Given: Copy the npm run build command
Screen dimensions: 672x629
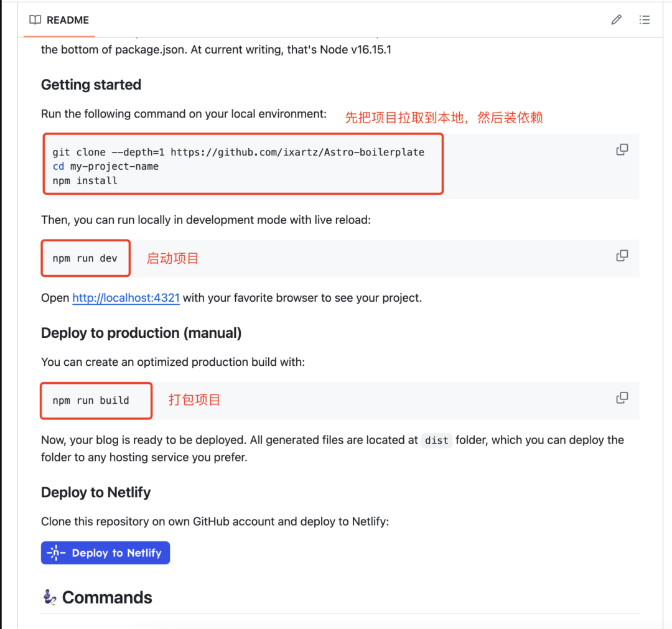Looking at the screenshot, I should coord(622,398).
